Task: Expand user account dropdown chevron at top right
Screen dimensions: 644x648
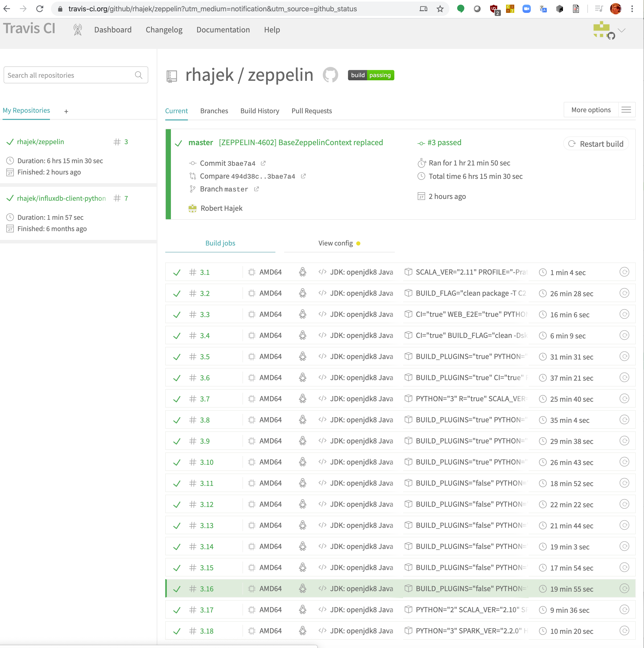Action: [622, 30]
